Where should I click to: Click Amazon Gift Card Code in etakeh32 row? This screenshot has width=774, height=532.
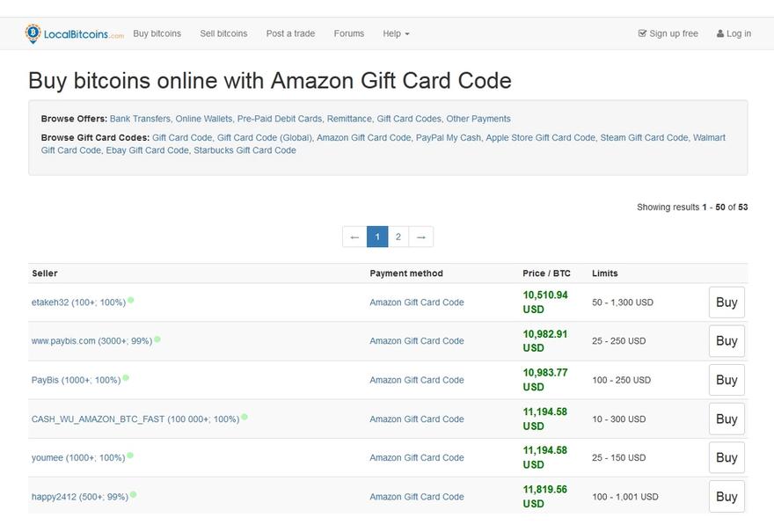point(417,302)
